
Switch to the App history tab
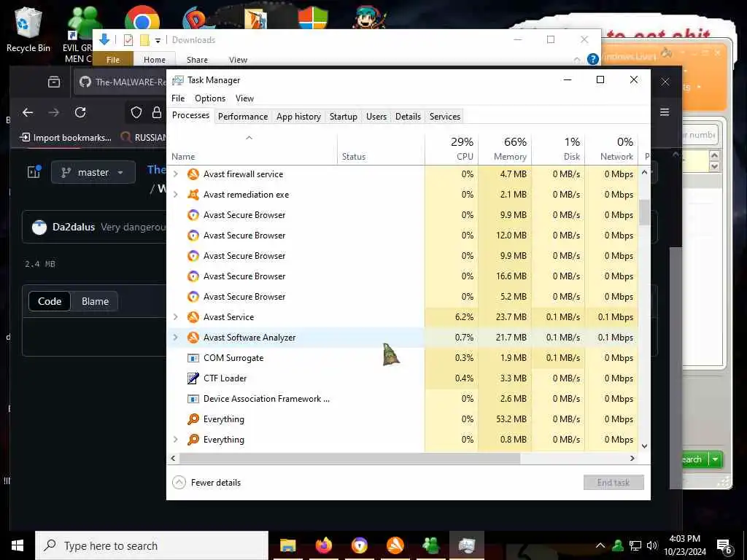pyautogui.click(x=298, y=117)
